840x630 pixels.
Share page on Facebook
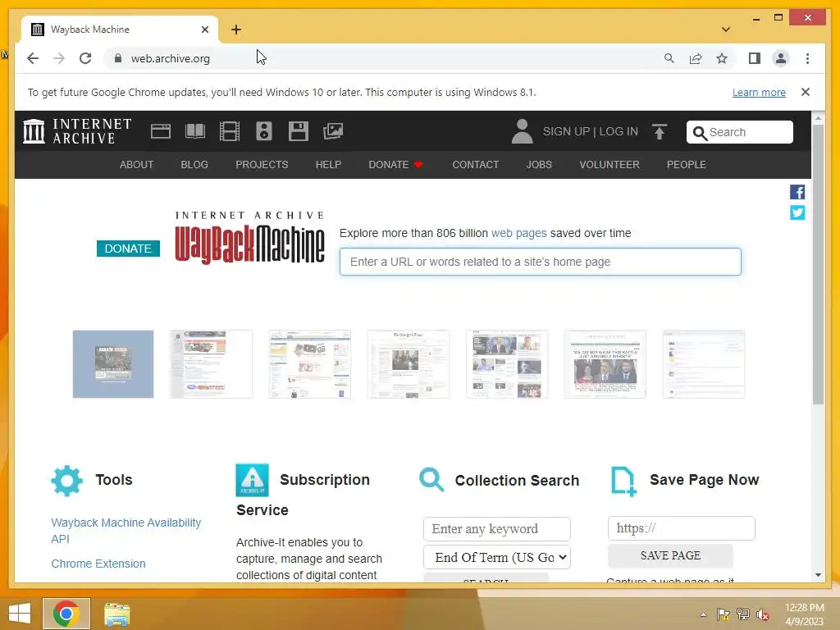pyautogui.click(x=797, y=192)
